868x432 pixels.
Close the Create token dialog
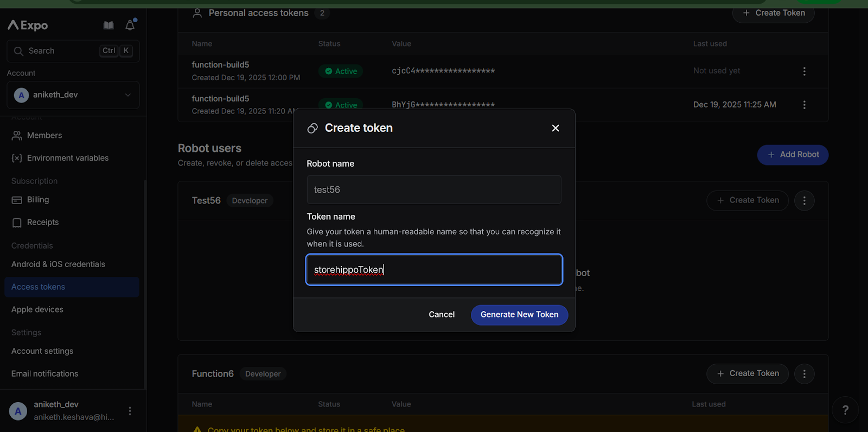click(x=555, y=128)
